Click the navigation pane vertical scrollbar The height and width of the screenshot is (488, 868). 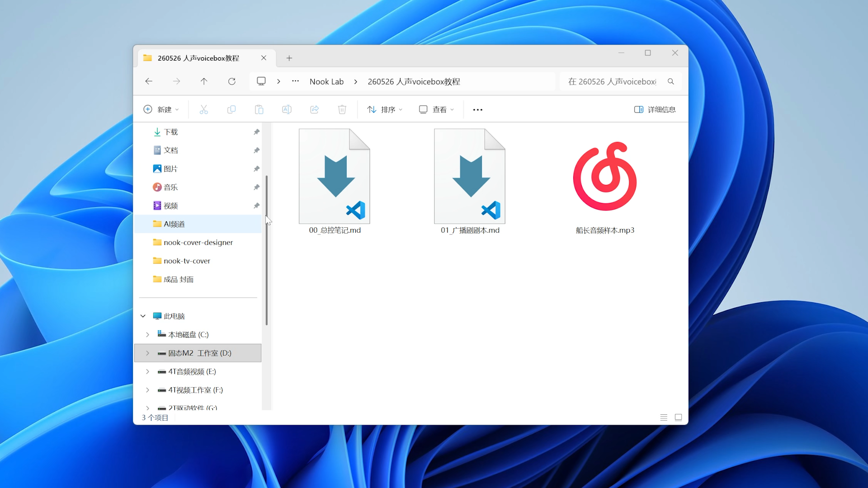coord(267,250)
